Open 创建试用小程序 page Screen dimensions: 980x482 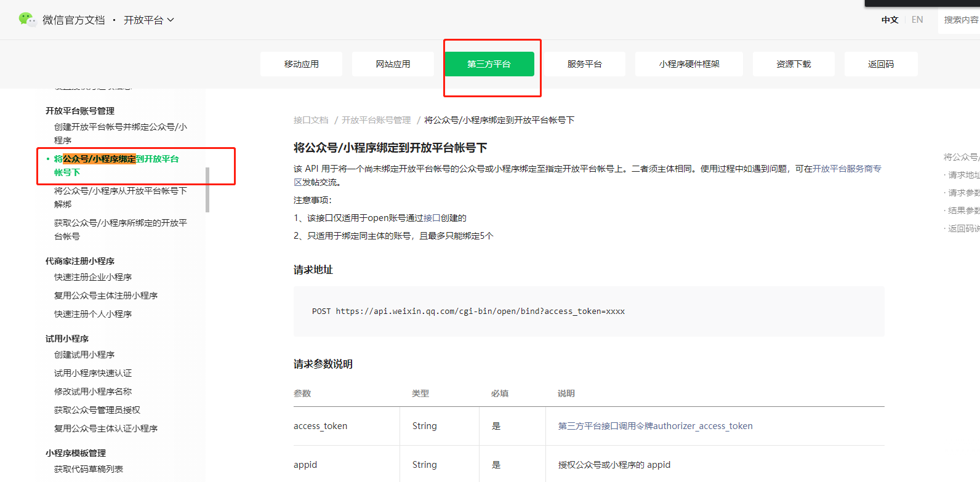tap(84, 355)
